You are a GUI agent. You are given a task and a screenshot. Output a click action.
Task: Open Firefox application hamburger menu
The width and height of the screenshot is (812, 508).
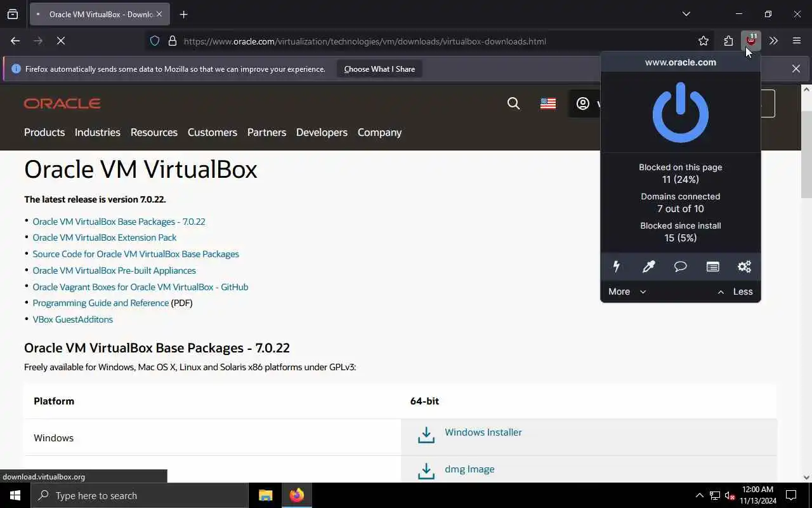(x=797, y=41)
